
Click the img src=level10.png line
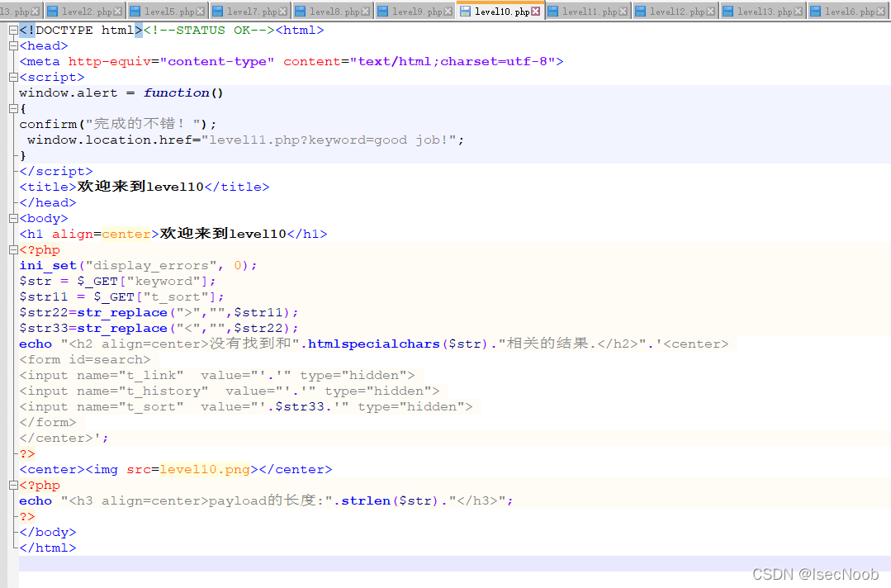tap(176, 469)
